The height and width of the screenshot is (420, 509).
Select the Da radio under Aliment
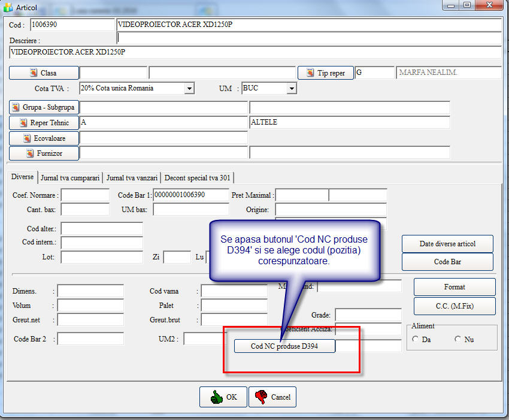416,339
